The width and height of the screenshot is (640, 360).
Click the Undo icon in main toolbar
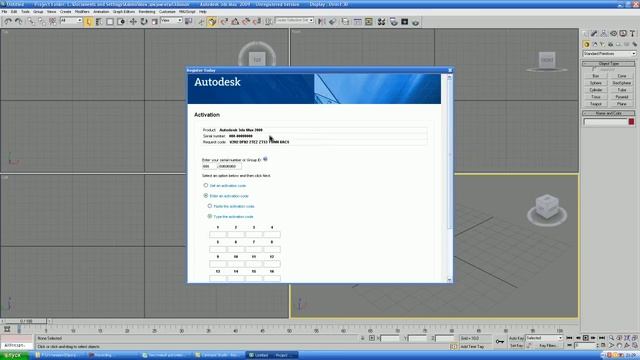tap(8, 22)
